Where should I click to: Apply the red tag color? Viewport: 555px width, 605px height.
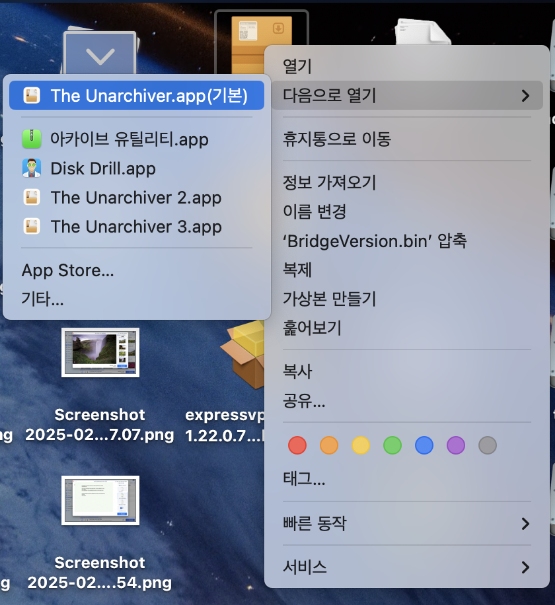tap(297, 445)
